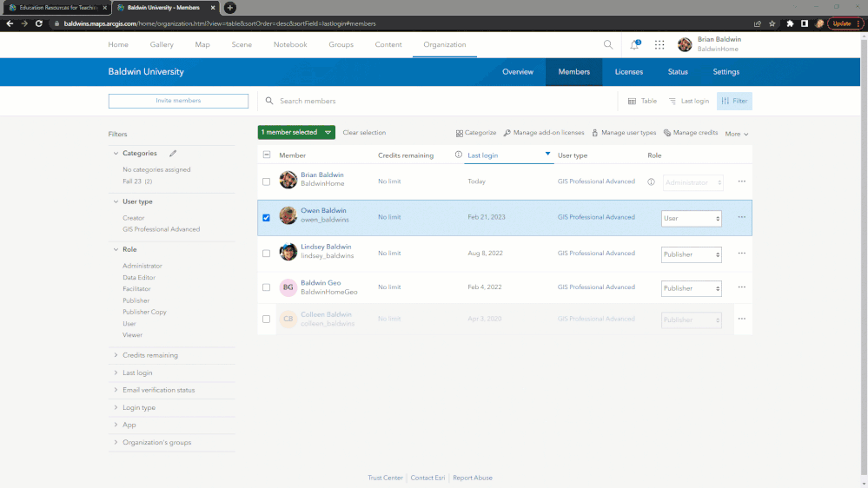Go to Gallery in top navigation
The height and width of the screenshot is (488, 868).
(162, 45)
